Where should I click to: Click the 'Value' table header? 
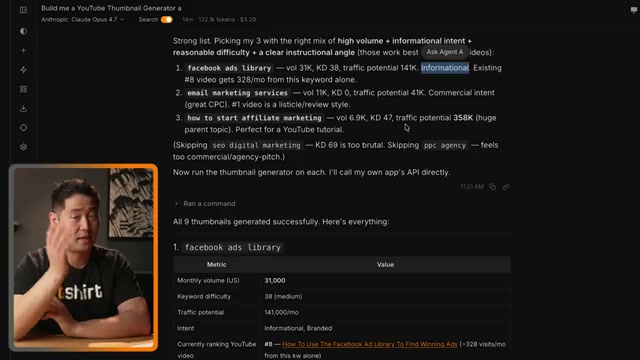coord(385,264)
